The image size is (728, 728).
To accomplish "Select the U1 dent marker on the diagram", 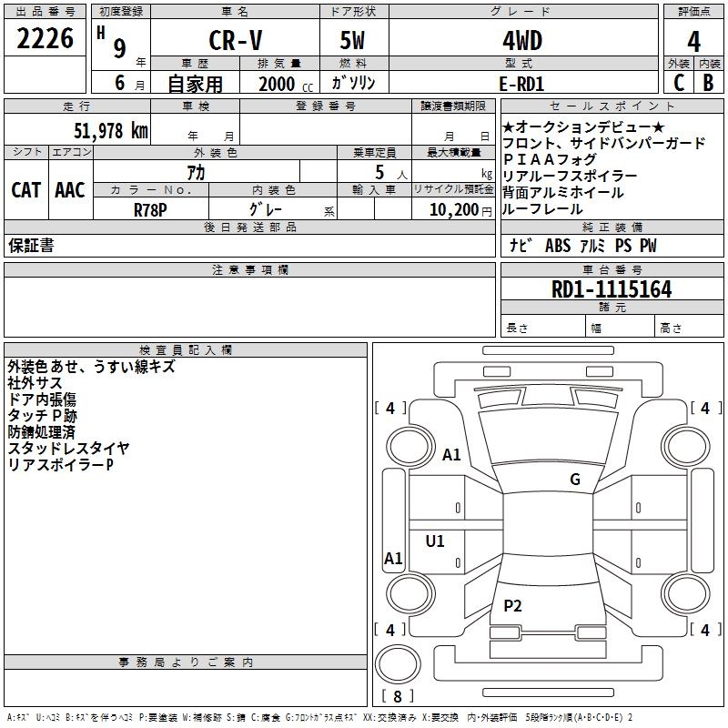I will click(435, 541).
